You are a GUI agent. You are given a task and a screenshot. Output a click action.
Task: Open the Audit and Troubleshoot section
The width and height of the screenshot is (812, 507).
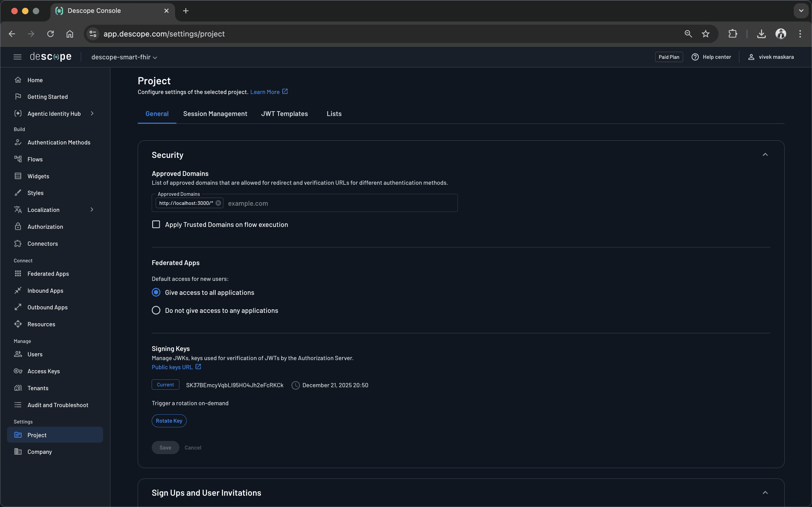tap(58, 405)
